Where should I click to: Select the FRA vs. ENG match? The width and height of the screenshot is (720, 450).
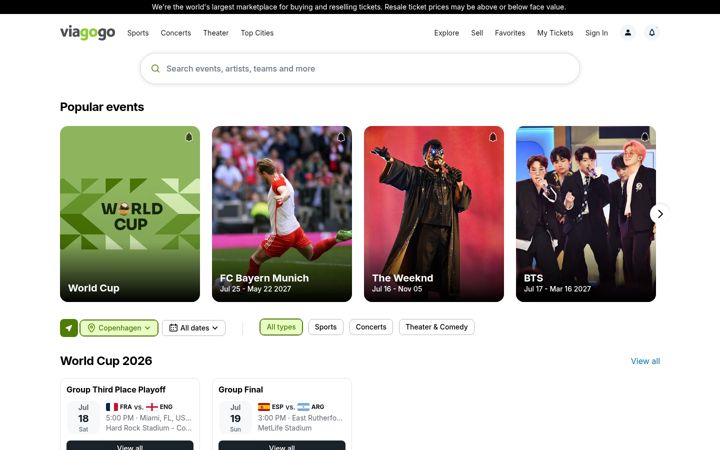pyautogui.click(x=139, y=407)
